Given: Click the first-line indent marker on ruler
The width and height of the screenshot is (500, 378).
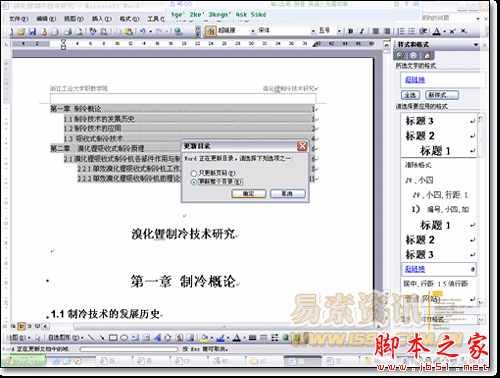Looking at the screenshot, I should pos(63,41).
